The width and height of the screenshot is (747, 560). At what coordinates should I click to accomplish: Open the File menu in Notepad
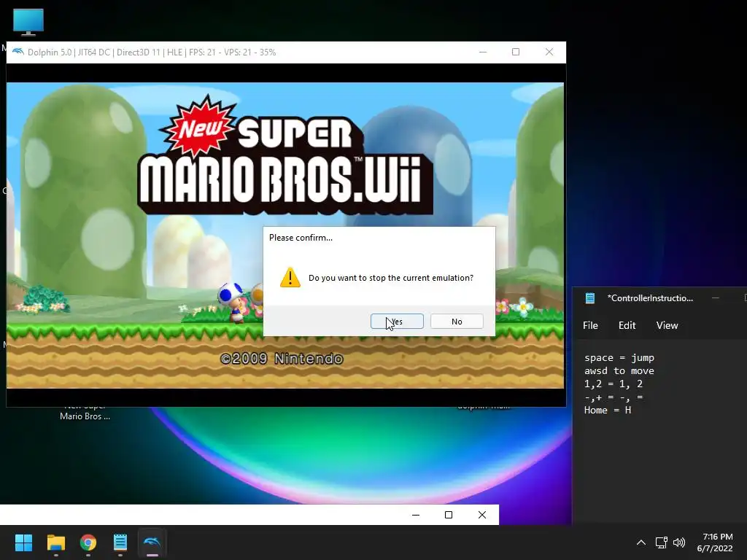590,325
